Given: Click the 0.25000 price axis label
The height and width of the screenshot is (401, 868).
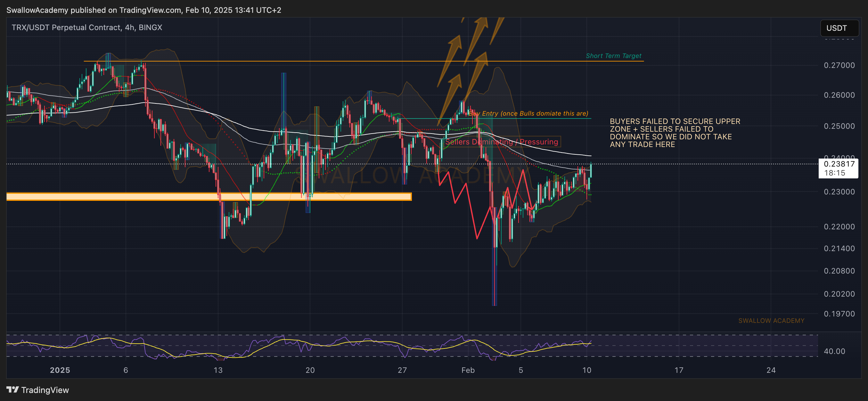Looking at the screenshot, I should [839, 126].
